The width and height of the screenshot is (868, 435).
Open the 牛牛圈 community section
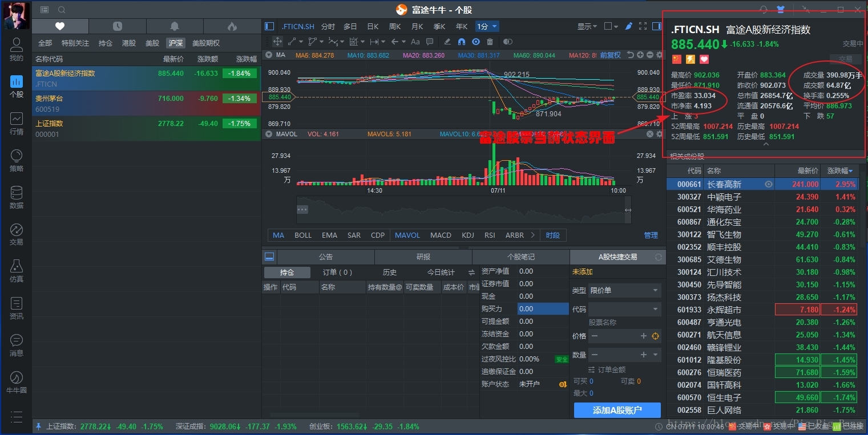click(17, 382)
